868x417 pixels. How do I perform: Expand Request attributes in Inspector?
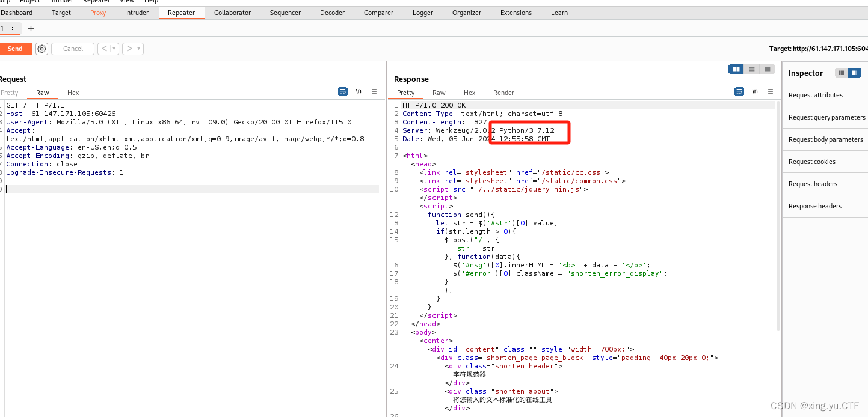(825, 95)
